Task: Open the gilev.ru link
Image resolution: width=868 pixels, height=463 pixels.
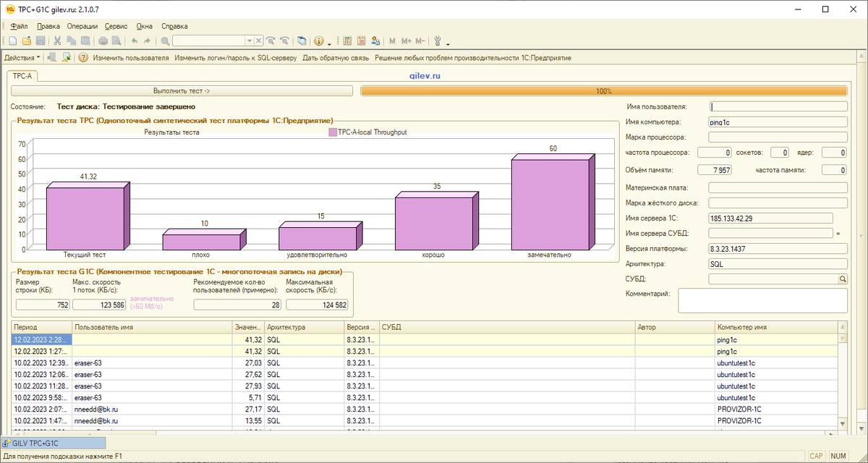Action: coord(426,75)
